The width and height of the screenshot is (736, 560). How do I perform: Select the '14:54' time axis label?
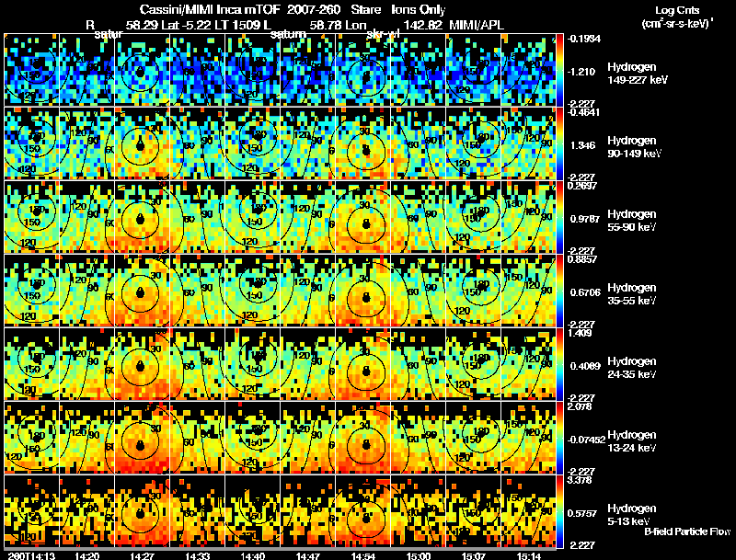point(362,555)
